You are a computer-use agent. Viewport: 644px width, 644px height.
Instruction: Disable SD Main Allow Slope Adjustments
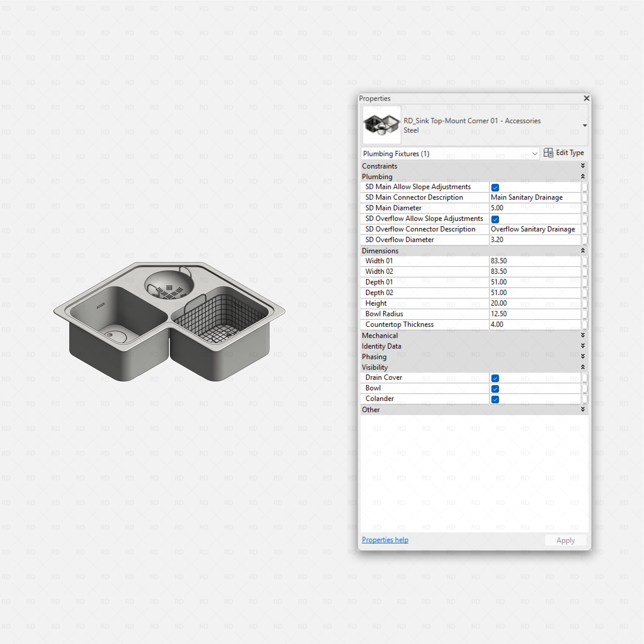(495, 187)
